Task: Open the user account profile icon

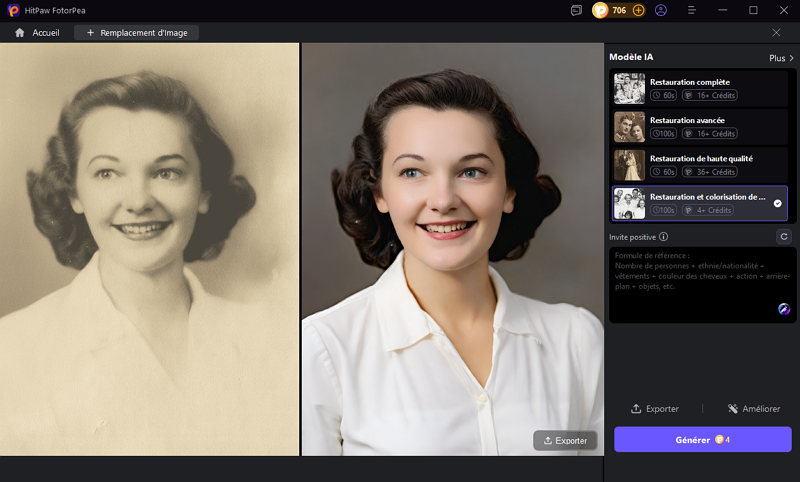Action: (x=661, y=10)
